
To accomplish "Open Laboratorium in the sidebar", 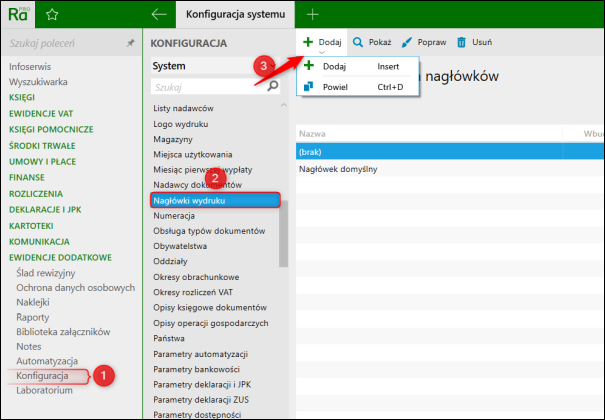I will coord(44,390).
